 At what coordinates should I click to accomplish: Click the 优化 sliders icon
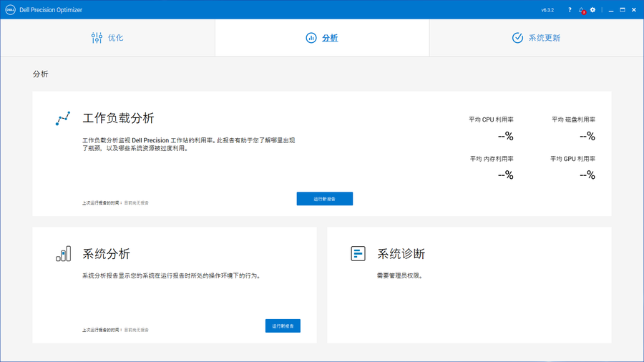click(x=97, y=38)
